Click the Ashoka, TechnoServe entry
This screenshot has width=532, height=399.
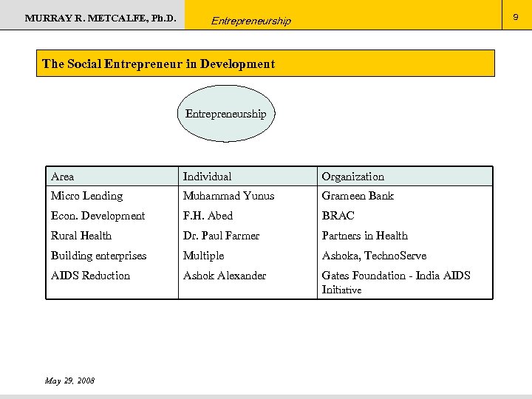[x=374, y=256]
